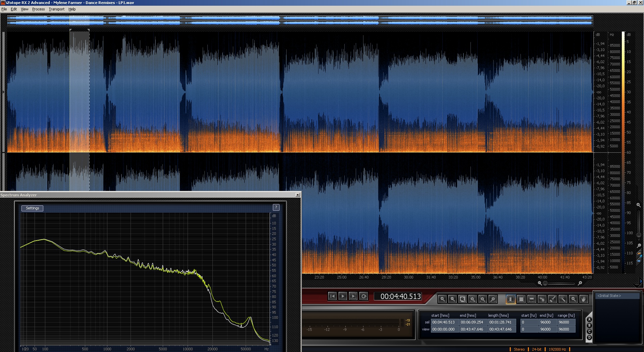Open the View menu
This screenshot has width=644, height=352.
tap(24, 9)
